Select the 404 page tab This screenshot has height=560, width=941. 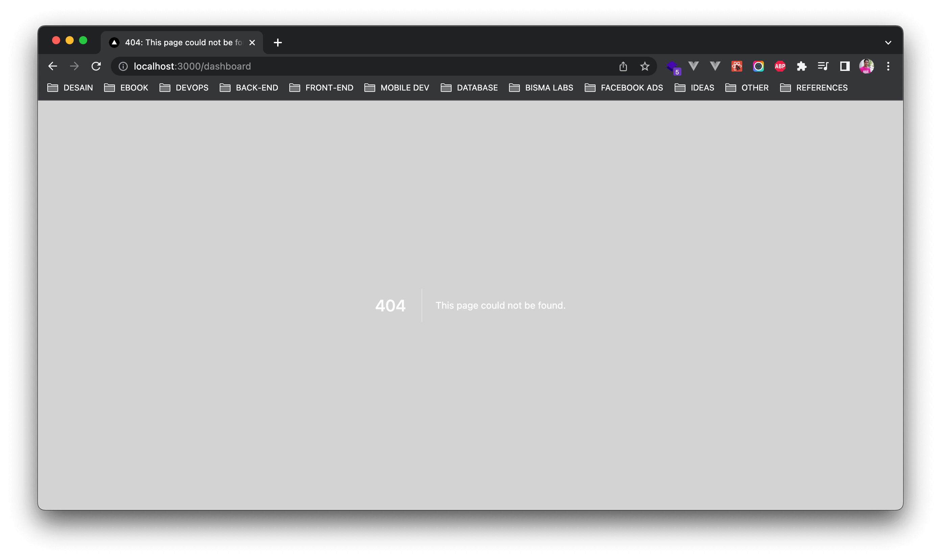[177, 43]
